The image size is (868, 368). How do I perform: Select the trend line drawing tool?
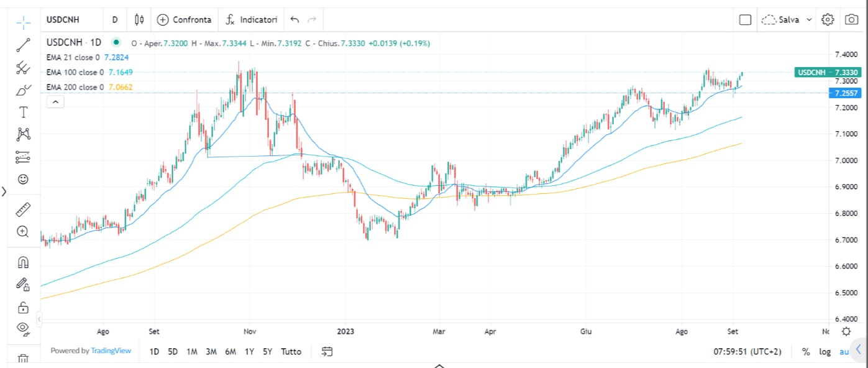(x=23, y=45)
